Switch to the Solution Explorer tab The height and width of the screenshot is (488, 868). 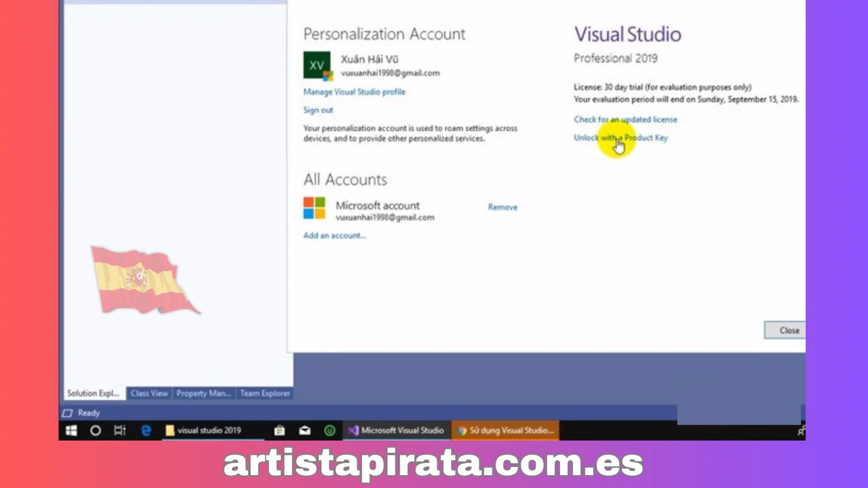pos(93,393)
